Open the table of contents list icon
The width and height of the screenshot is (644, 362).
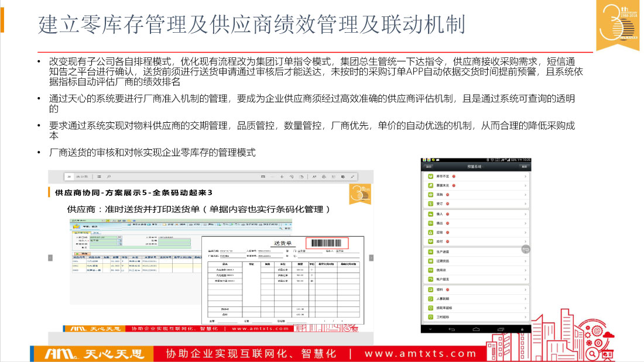pyautogui.click(x=100, y=176)
